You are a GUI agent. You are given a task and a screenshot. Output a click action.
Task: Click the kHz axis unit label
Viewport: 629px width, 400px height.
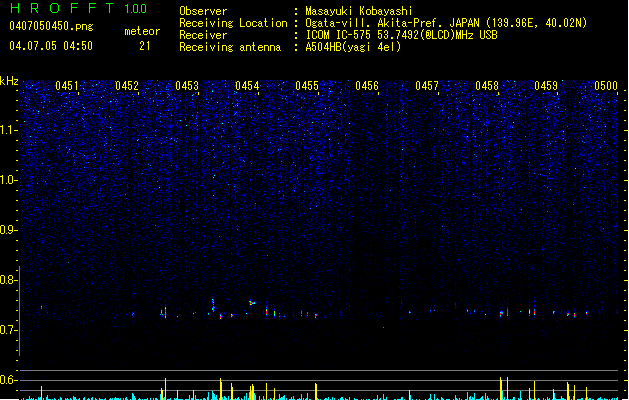tap(9, 81)
